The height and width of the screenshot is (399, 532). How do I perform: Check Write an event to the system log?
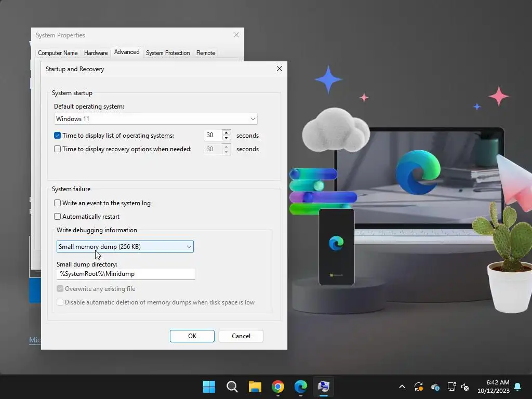coord(57,203)
